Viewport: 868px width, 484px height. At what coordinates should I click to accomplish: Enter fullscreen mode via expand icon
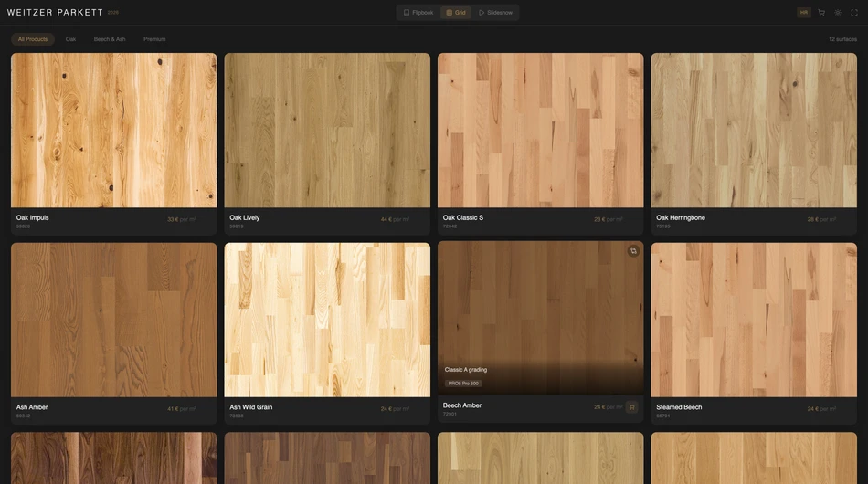(x=854, y=12)
